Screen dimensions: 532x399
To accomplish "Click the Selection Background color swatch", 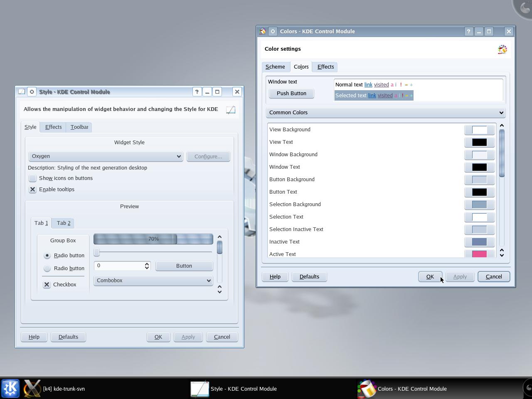I will [x=479, y=204].
